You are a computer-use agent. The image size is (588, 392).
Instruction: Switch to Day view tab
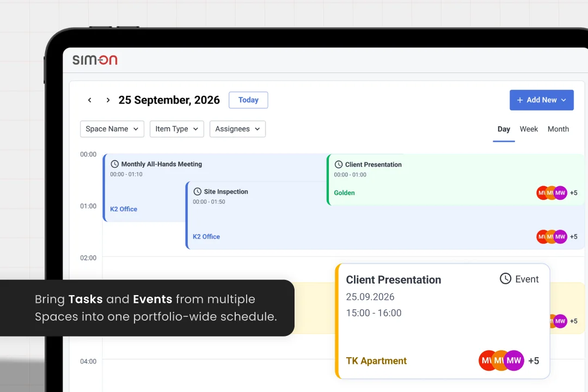pos(504,129)
